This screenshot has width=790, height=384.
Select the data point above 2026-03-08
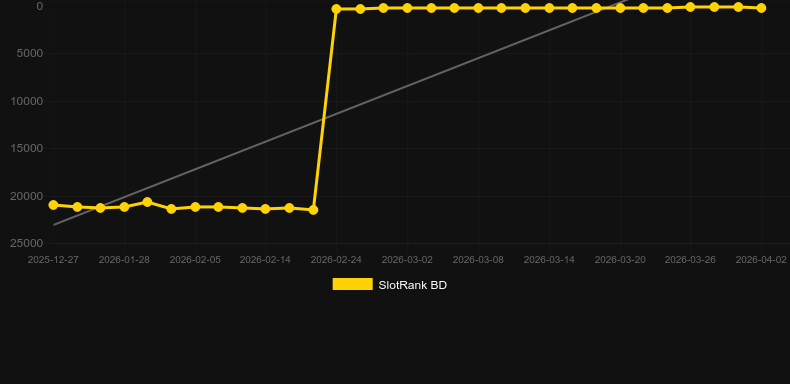click(478, 8)
